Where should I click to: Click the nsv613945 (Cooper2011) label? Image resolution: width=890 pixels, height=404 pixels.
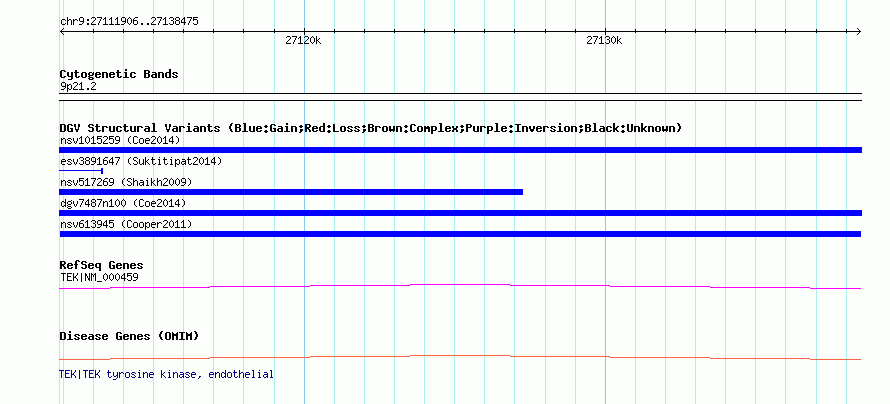coord(126,224)
